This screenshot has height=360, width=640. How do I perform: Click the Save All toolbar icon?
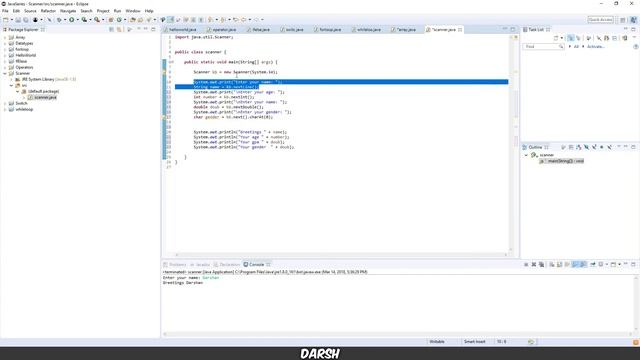click(26, 20)
